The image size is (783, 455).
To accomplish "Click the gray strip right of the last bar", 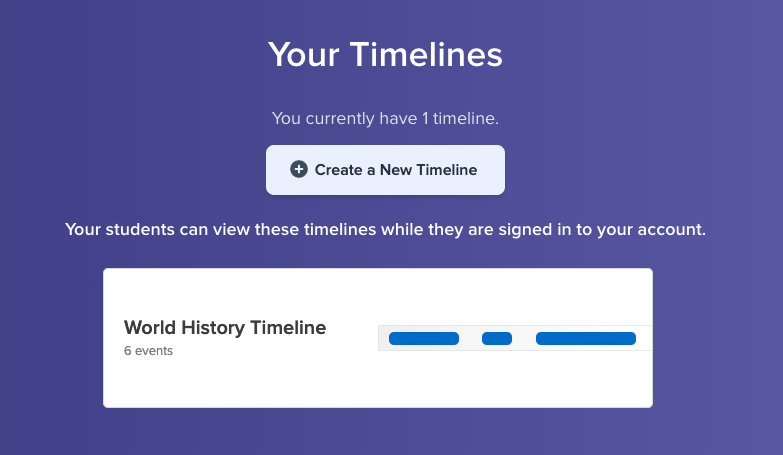I will tap(644, 338).
